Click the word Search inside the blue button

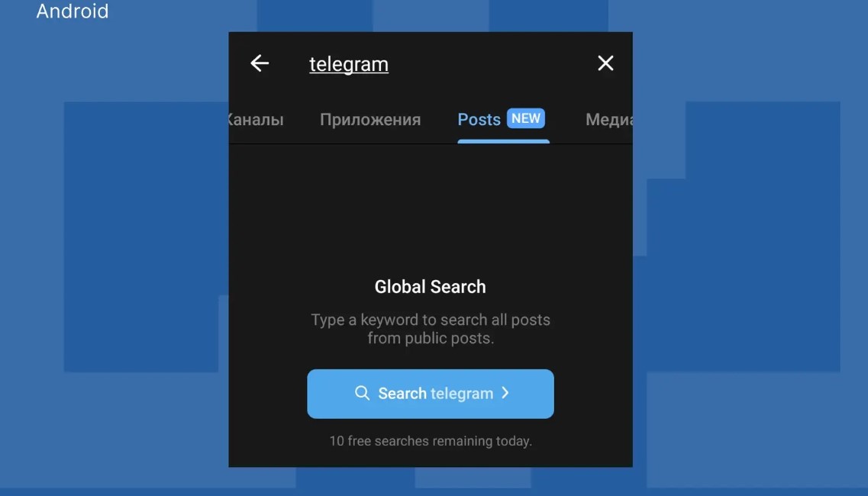pos(402,393)
